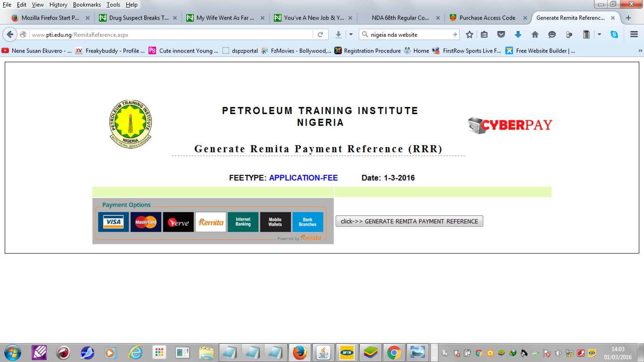This screenshot has width=644, height=362.
Task: Bookmark this page using the star icon
Action: coord(469,34)
